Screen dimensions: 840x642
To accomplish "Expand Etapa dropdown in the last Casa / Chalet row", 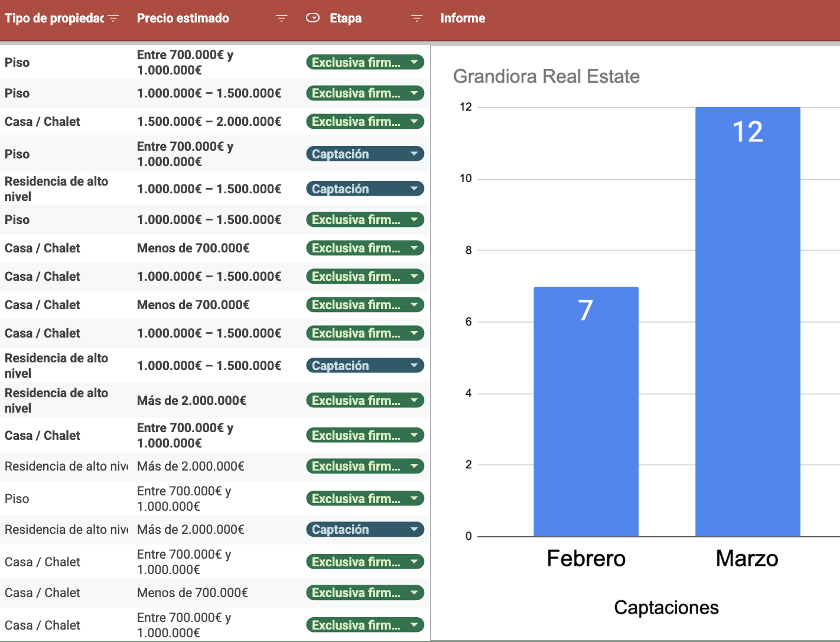I will (414, 625).
